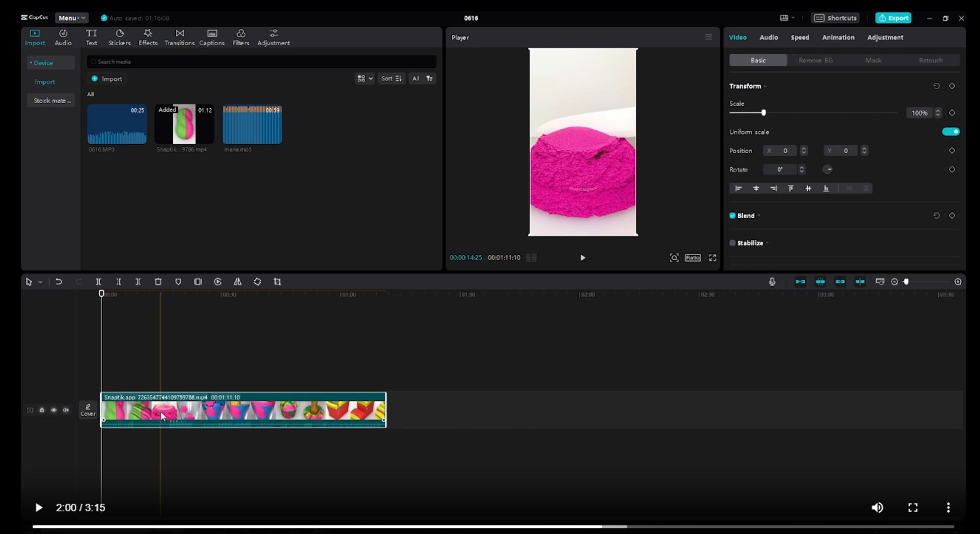Mute the track audio speaker icon
This screenshot has height=534, width=980.
pos(66,410)
